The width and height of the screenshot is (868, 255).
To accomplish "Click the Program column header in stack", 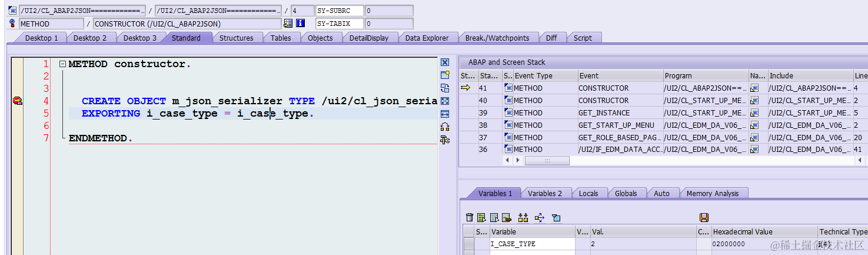I will (705, 76).
